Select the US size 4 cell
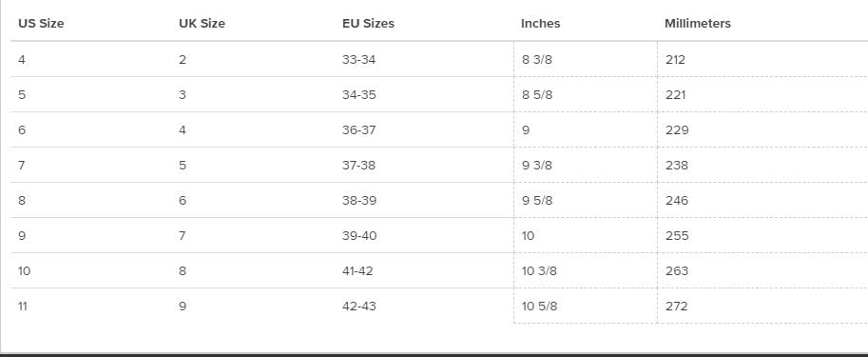Viewport: 868px width, 357px height. [x=22, y=60]
